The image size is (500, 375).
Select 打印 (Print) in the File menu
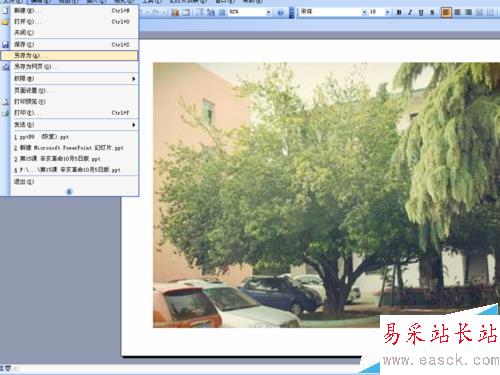69,113
